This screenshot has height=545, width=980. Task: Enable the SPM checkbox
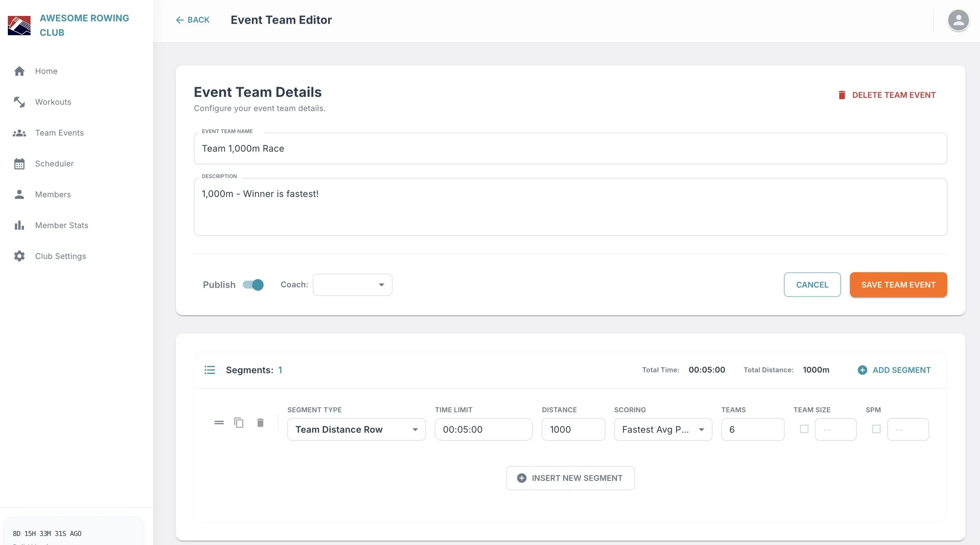876,429
